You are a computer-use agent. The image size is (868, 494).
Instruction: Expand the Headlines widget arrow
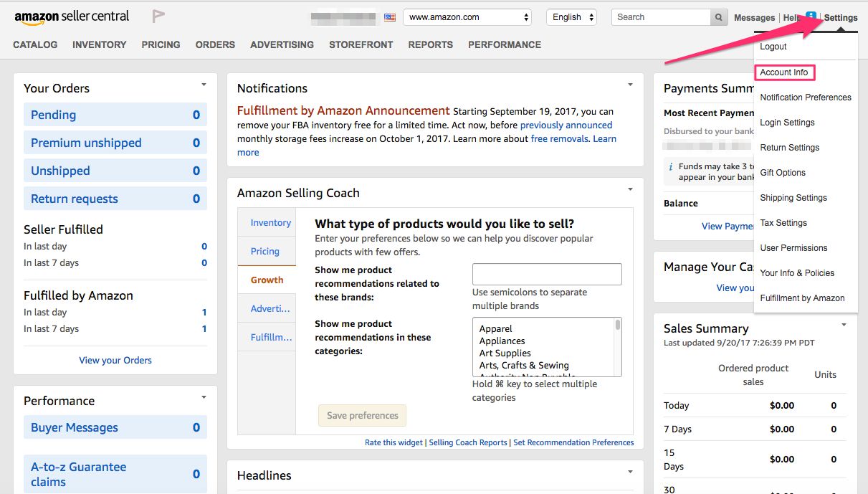coord(630,472)
